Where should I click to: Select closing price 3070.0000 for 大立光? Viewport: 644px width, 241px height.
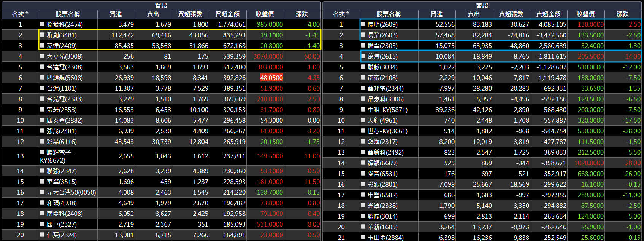268,56
